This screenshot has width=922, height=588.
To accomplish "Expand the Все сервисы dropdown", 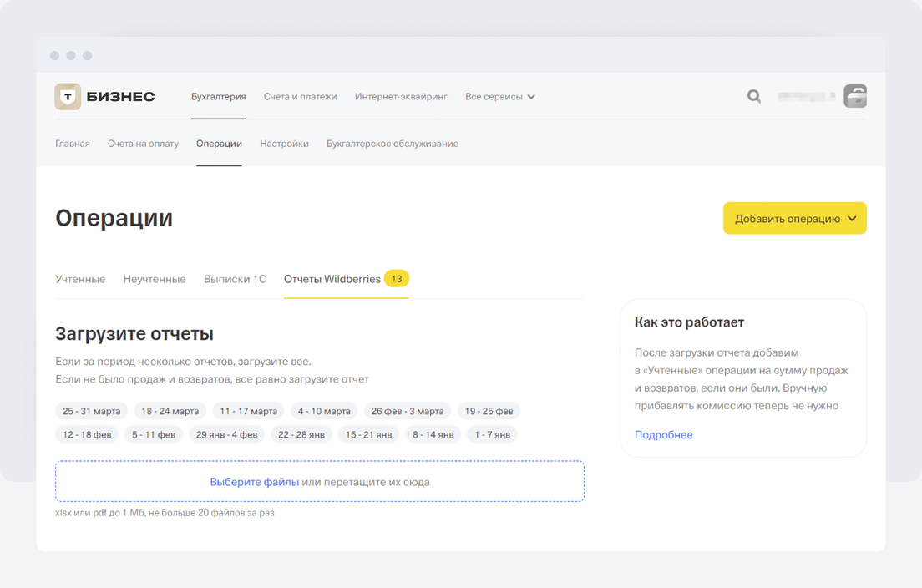I will 499,97.
